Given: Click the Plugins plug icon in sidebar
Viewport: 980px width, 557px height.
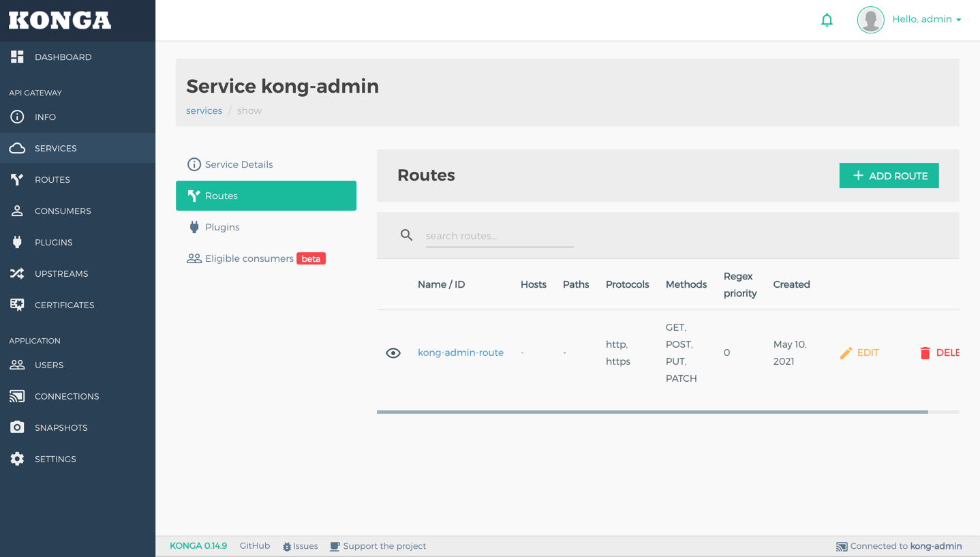Looking at the screenshot, I should coord(17,243).
